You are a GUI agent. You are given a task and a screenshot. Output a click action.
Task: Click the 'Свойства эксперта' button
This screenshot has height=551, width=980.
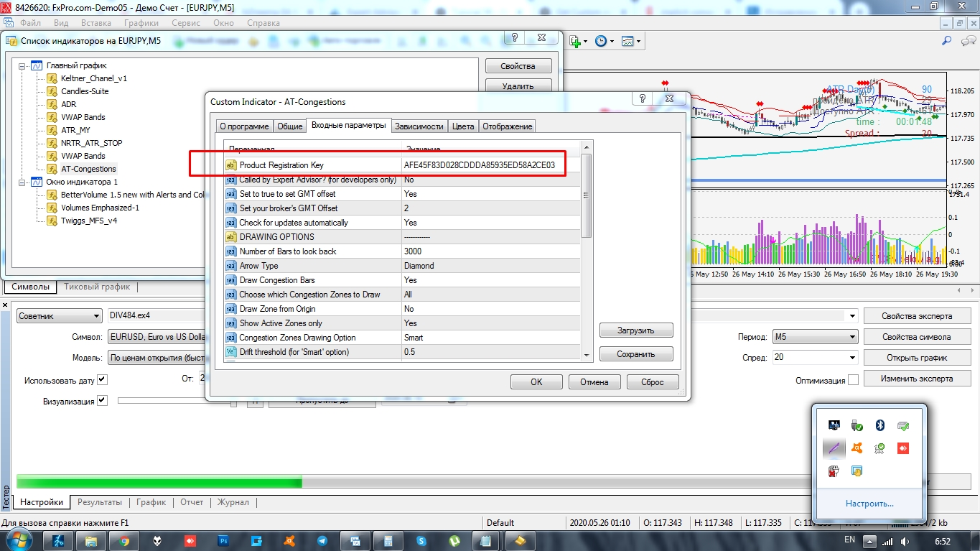pos(917,316)
